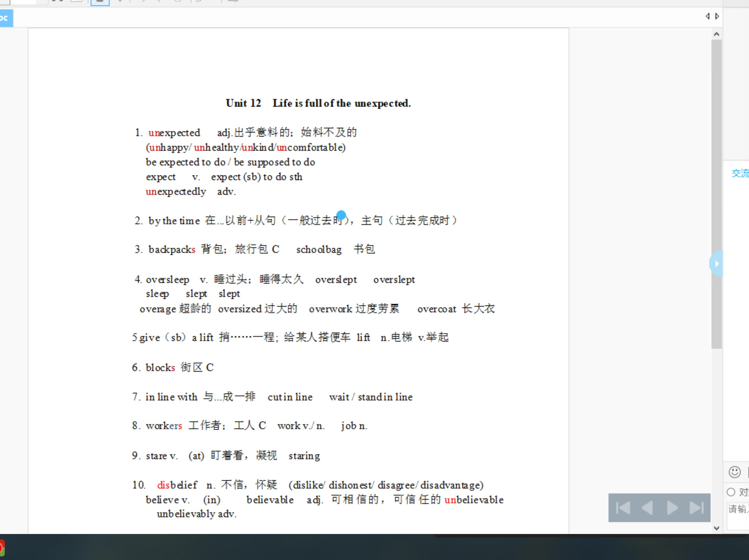Click '(dislike/ dishonest/ disagree/ disadvantage)'

pos(386,485)
